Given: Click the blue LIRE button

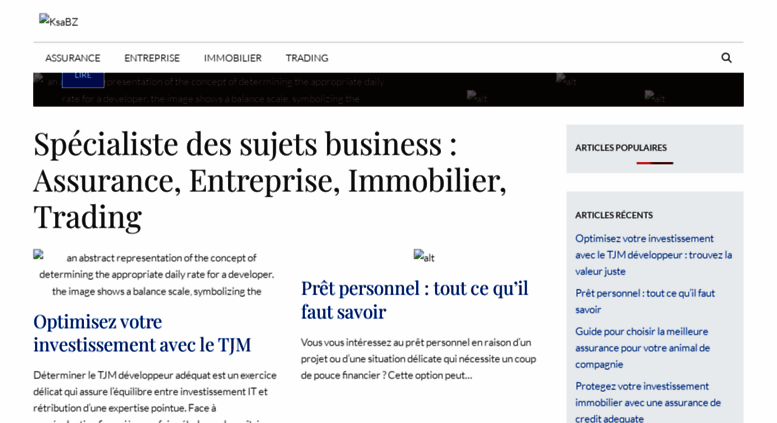Looking at the screenshot, I should [83, 78].
